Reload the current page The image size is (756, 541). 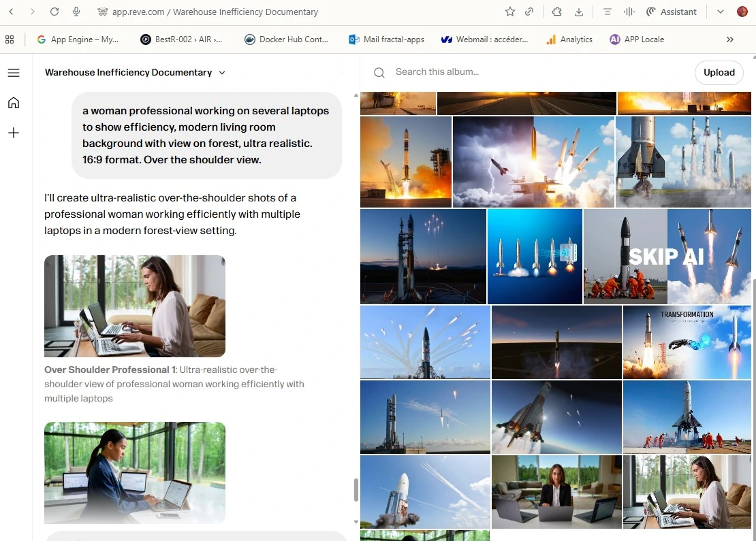pyautogui.click(x=54, y=12)
